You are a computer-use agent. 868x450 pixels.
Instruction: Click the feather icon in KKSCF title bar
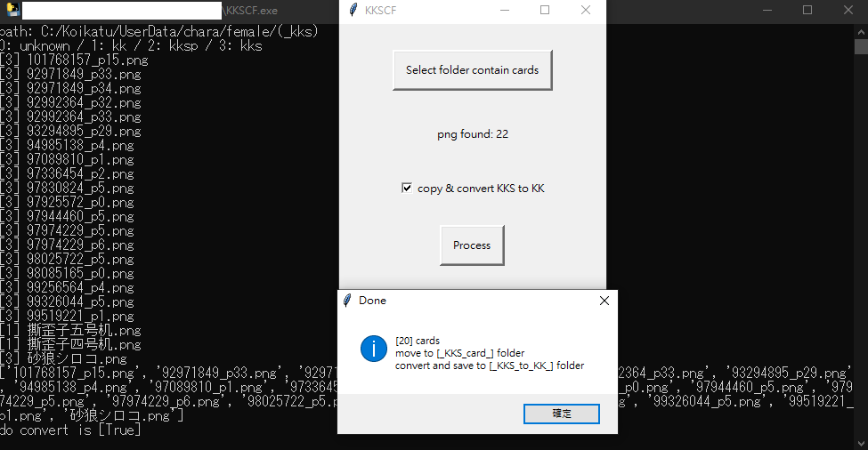point(353,10)
